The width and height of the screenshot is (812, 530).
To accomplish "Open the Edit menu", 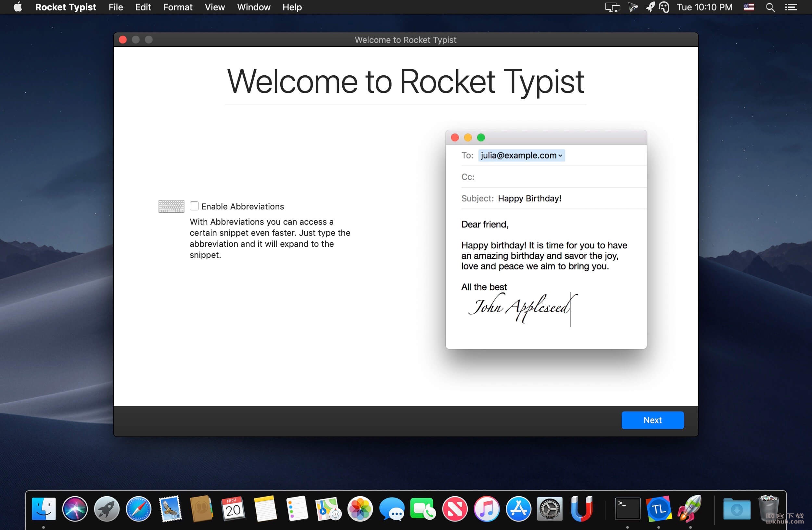I will pos(143,7).
